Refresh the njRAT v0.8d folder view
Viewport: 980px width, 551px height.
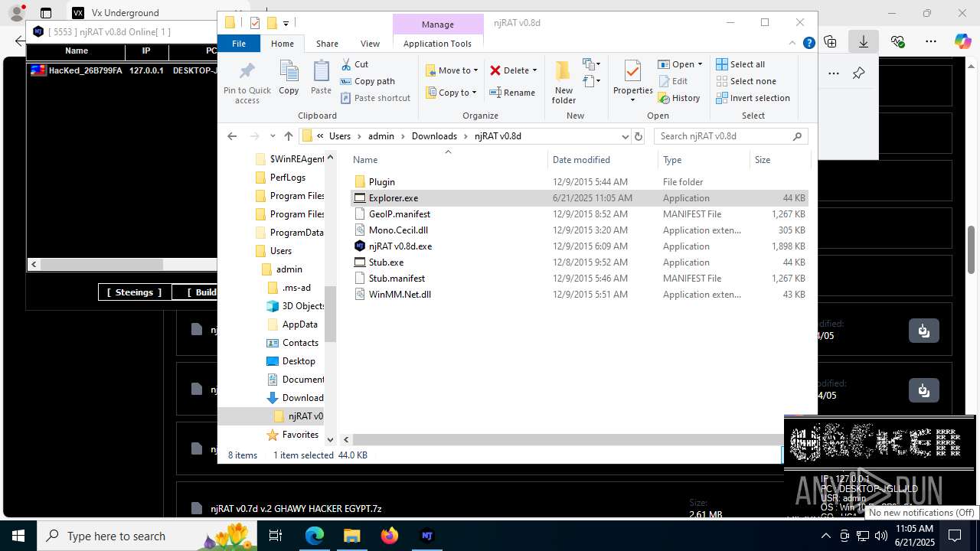[x=639, y=136]
